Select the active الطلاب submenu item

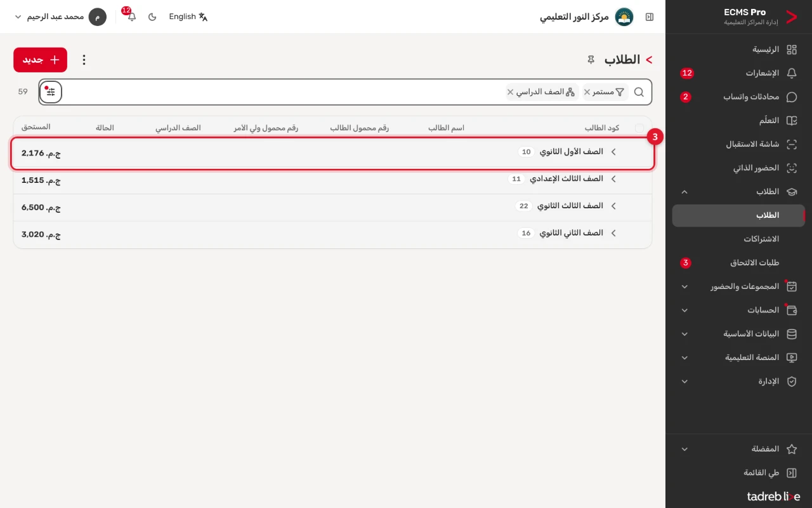coord(738,215)
